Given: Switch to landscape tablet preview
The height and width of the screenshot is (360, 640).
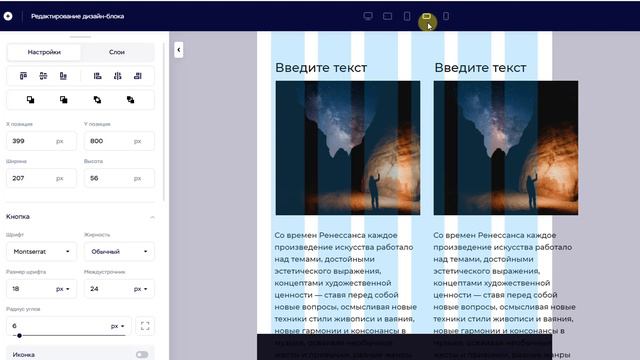Looking at the screenshot, I should [x=387, y=16].
